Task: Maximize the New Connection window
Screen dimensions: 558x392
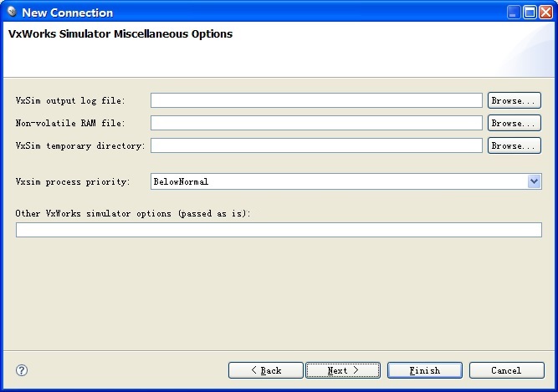Action: [x=530, y=13]
